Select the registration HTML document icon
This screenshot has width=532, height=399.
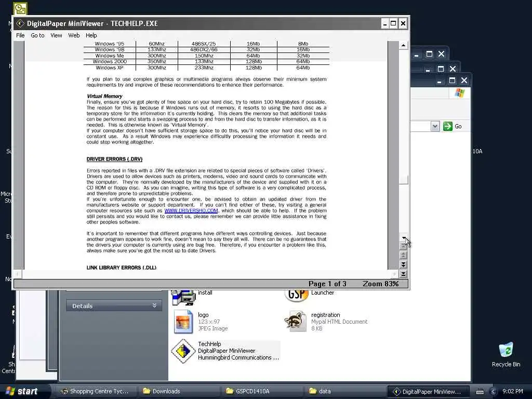click(295, 321)
